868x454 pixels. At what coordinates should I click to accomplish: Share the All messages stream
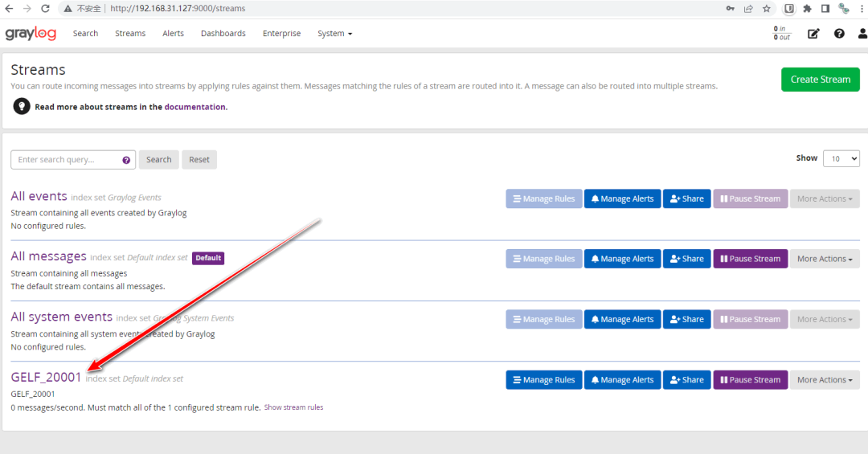point(687,259)
